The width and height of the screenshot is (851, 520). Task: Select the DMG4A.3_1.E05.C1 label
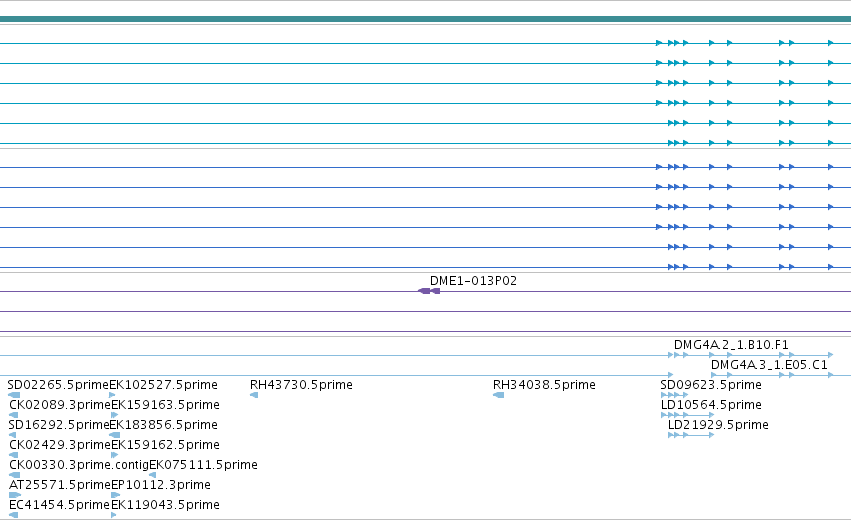(x=769, y=365)
